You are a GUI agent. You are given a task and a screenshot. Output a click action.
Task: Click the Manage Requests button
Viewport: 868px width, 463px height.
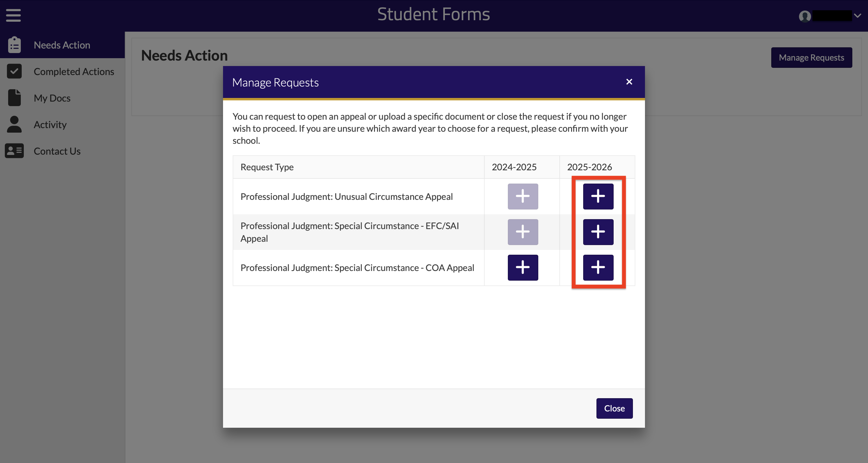tap(811, 58)
